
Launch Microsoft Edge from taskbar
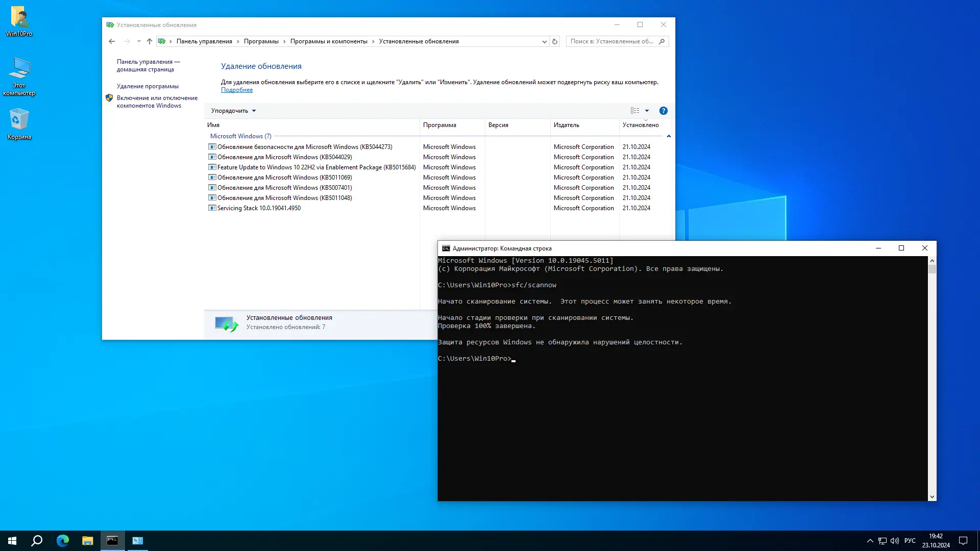click(x=62, y=541)
